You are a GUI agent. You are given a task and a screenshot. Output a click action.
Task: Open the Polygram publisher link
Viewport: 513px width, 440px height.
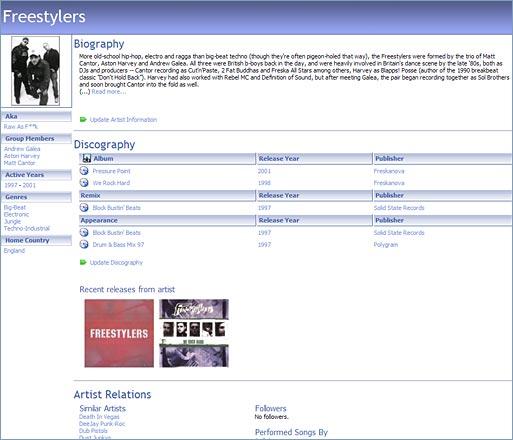coord(386,245)
